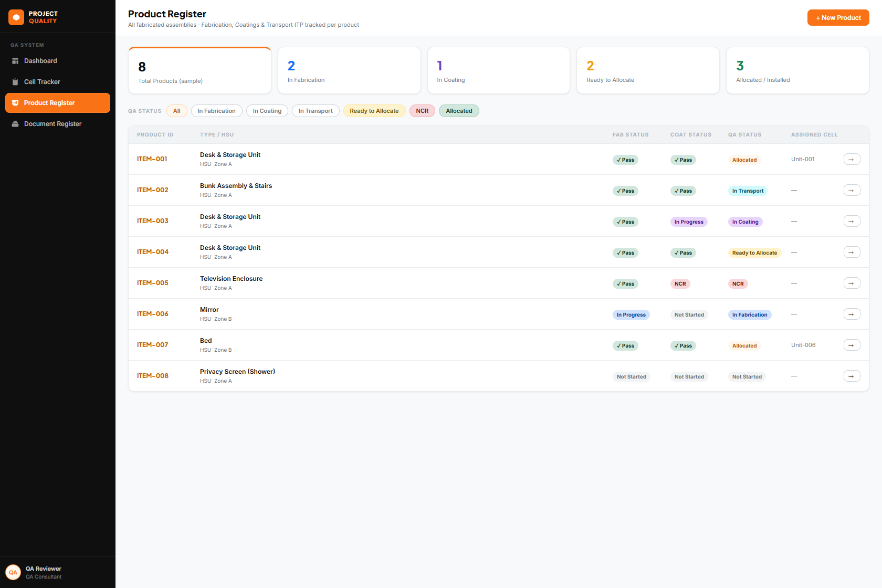Open ITEM-004 details arrow

click(x=852, y=252)
